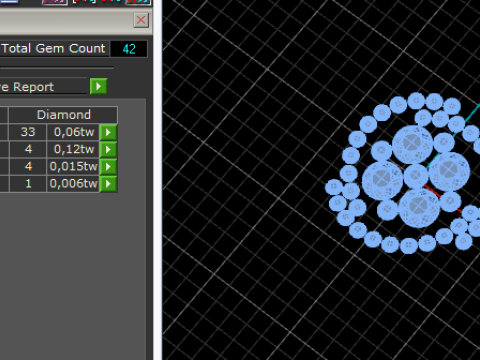Select the Total Gem Count value 42
Screen dimensions: 480x360
pos(129,49)
